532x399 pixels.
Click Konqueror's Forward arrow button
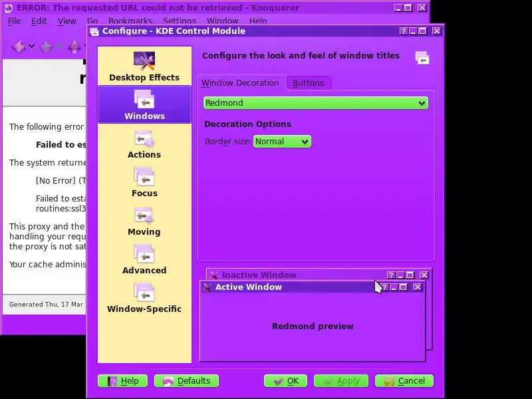tap(46, 46)
